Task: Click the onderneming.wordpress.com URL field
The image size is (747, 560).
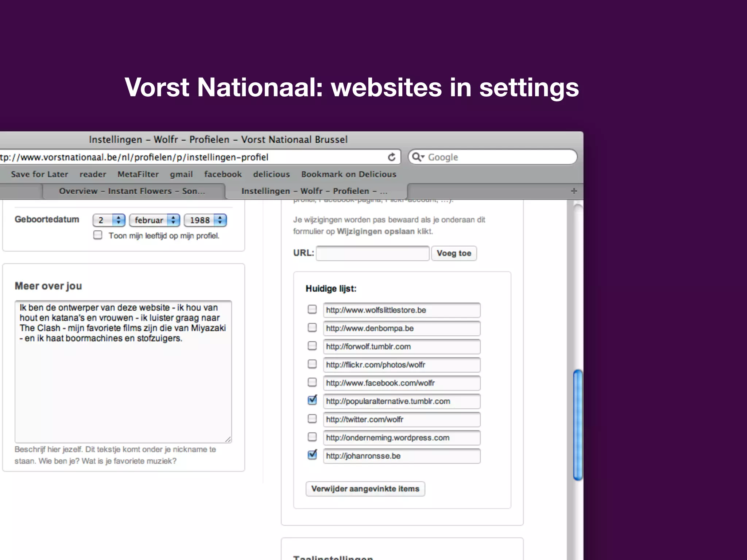Action: [x=402, y=437]
